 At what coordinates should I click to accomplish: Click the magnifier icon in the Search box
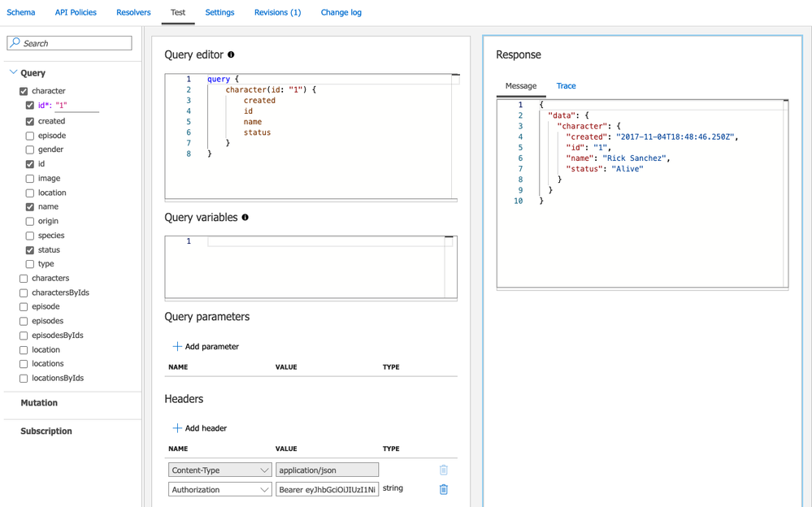(x=15, y=42)
